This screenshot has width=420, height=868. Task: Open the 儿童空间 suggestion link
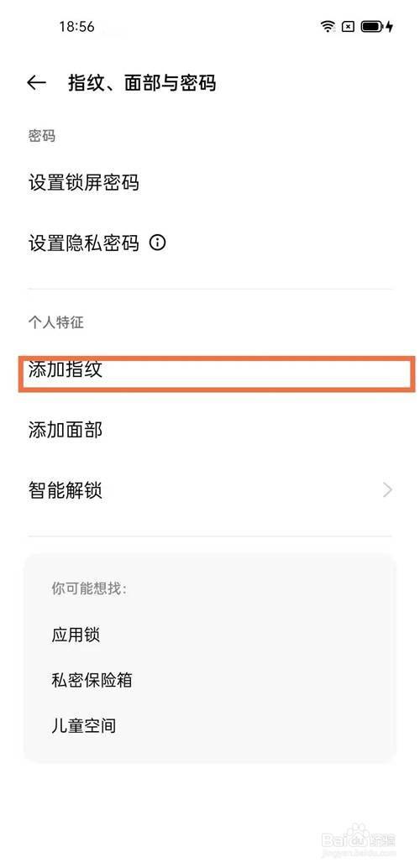(x=84, y=725)
